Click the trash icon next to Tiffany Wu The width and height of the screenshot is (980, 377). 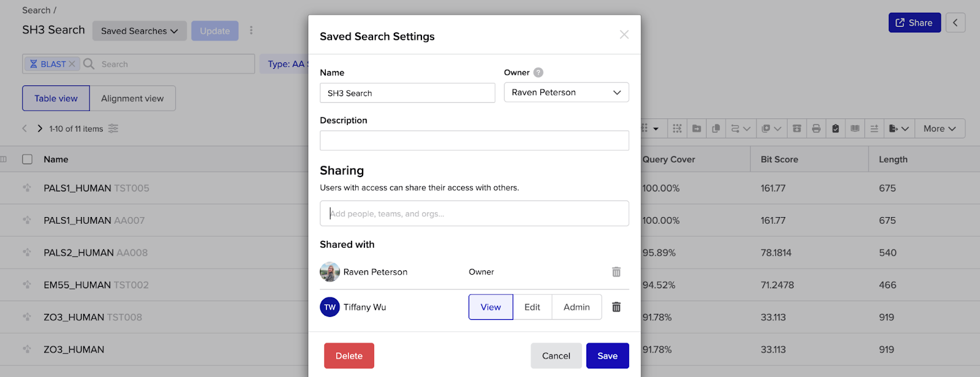[616, 307]
